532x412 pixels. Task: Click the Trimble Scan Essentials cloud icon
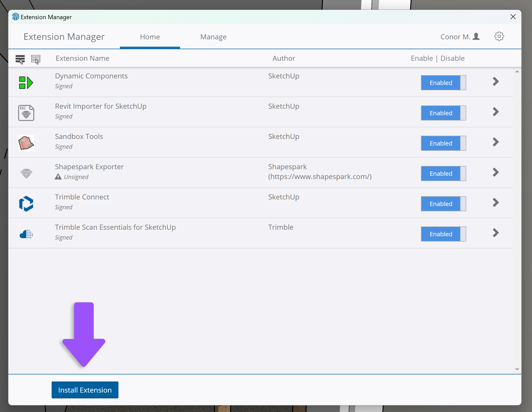pyautogui.click(x=26, y=234)
